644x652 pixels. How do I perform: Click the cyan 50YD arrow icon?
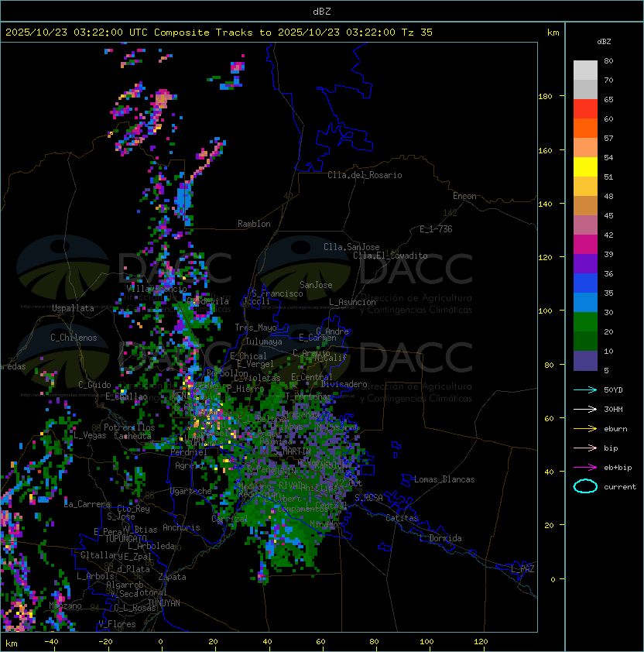585,389
